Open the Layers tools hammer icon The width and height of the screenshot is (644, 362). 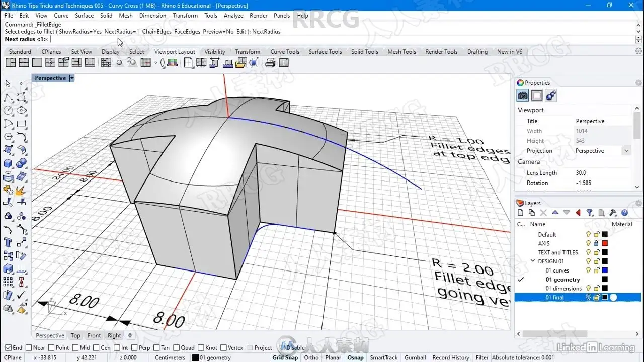point(613,213)
